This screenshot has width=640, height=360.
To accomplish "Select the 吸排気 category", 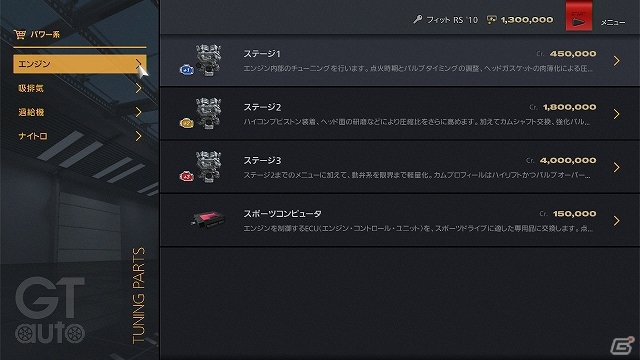I will [x=80, y=88].
